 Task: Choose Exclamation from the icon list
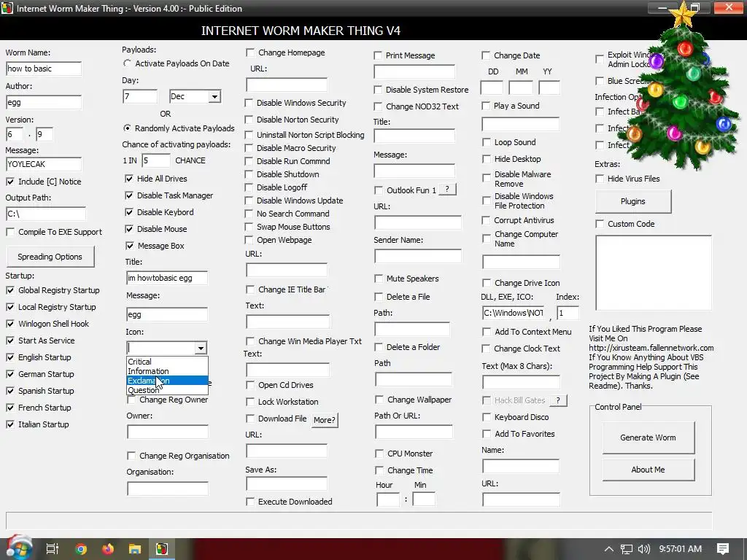(x=167, y=381)
